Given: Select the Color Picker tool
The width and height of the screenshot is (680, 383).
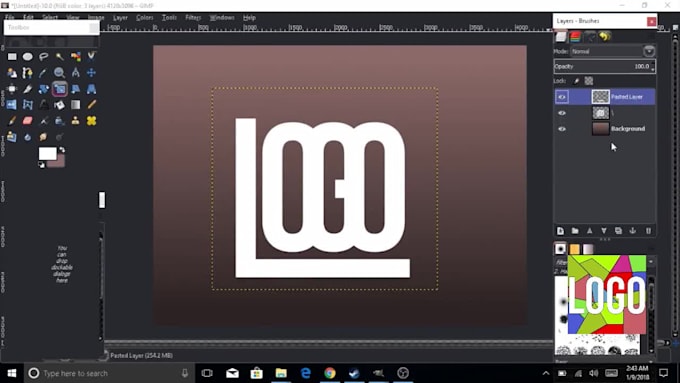Looking at the screenshot, I should pos(43,72).
